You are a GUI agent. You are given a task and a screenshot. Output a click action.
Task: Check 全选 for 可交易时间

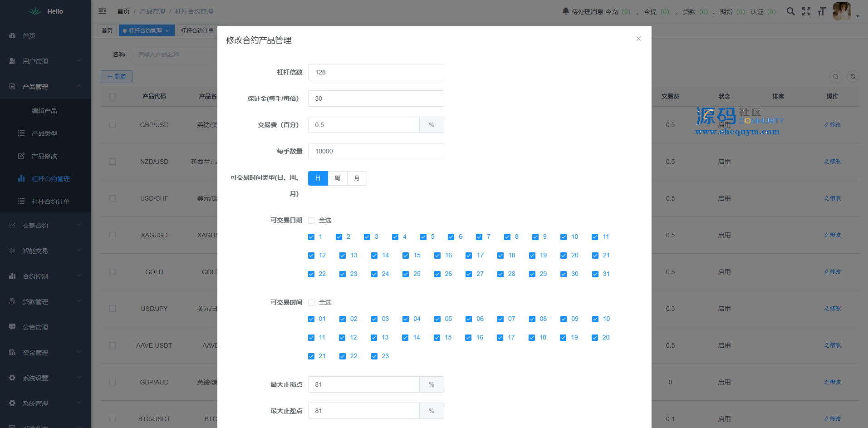(311, 303)
